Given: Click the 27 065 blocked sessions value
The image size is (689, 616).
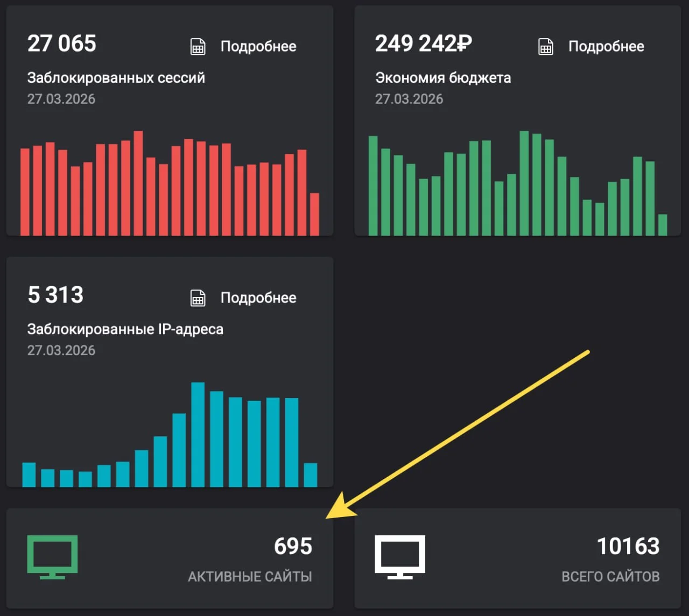Looking at the screenshot, I should coord(62,44).
